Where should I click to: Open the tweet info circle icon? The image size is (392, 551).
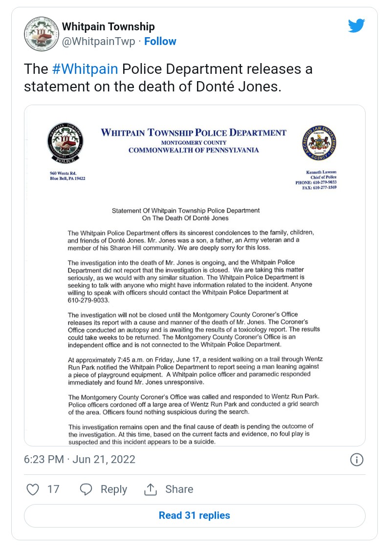[356, 460]
